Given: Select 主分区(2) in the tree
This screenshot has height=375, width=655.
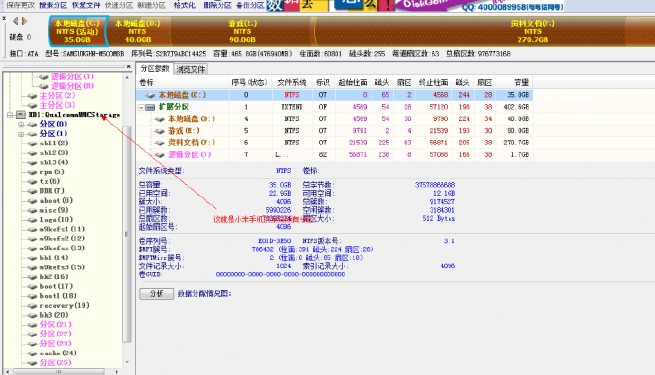Looking at the screenshot, I should tap(57, 96).
